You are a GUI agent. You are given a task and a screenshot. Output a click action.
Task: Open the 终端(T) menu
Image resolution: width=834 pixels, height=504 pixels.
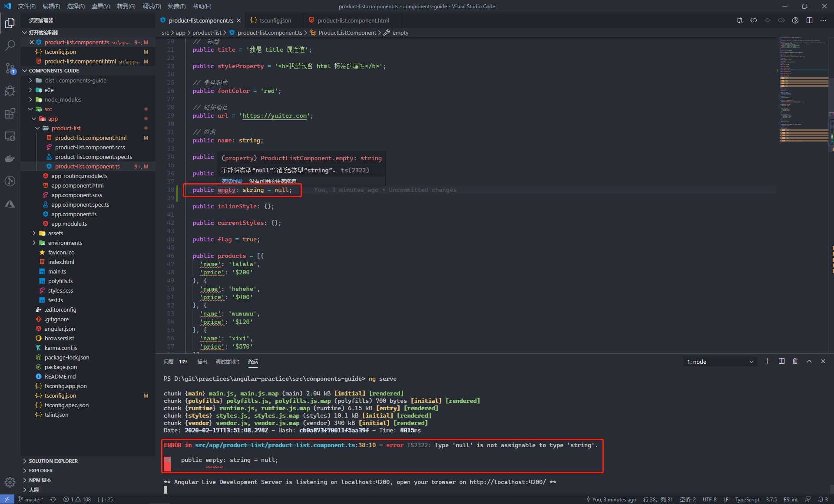(176, 6)
